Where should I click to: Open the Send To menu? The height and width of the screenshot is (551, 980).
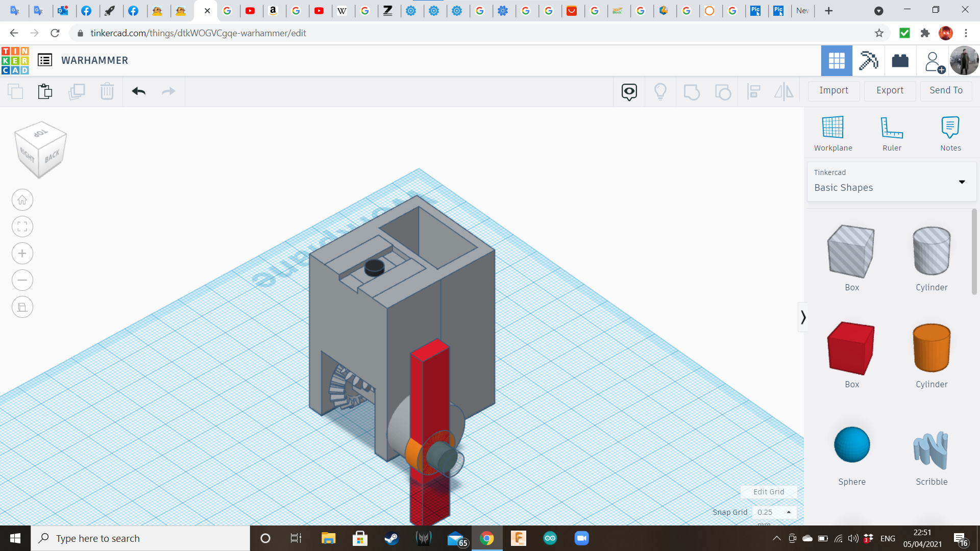(946, 90)
